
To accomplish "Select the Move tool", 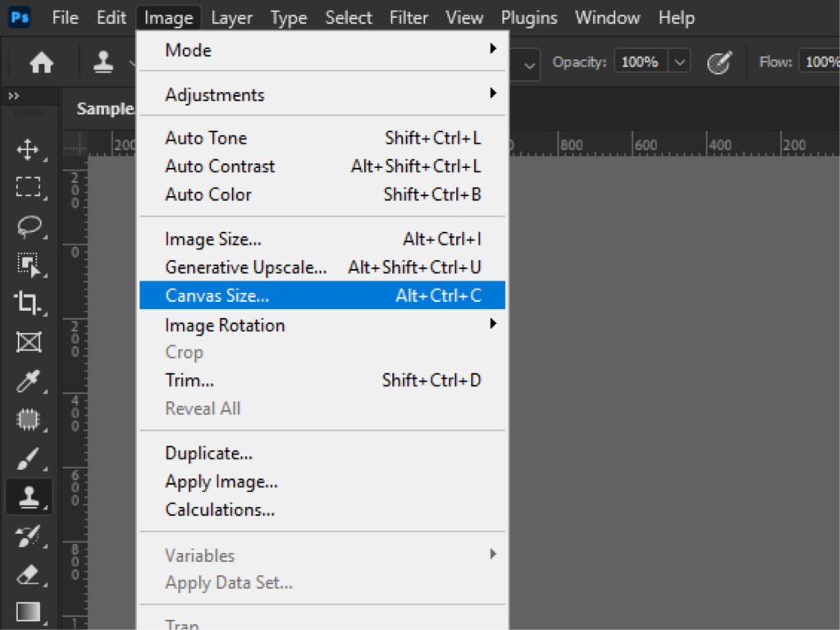I will click(27, 149).
